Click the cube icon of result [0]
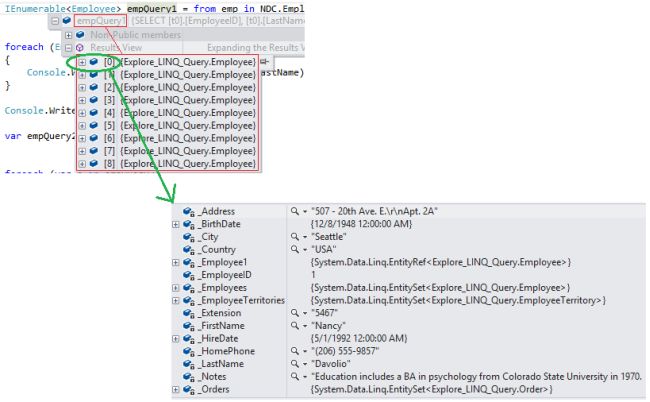 (x=94, y=62)
